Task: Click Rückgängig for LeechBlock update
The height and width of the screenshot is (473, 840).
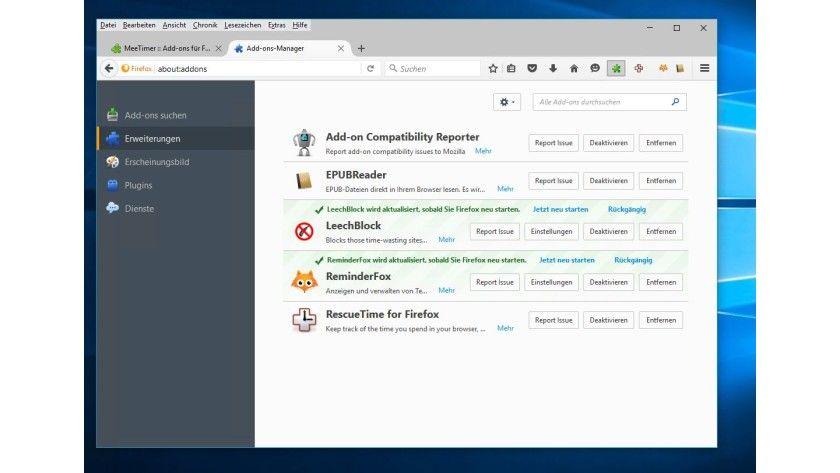Action: (x=627, y=209)
